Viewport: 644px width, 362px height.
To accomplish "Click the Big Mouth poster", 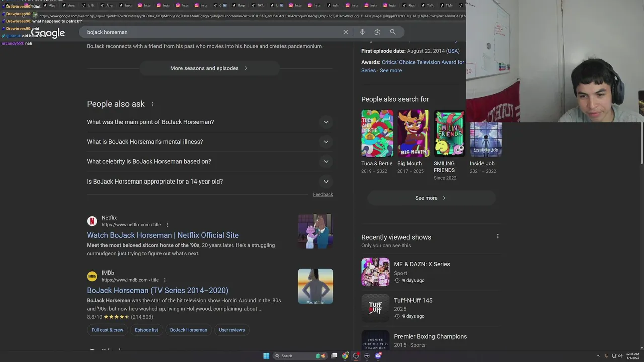I will point(414,134).
